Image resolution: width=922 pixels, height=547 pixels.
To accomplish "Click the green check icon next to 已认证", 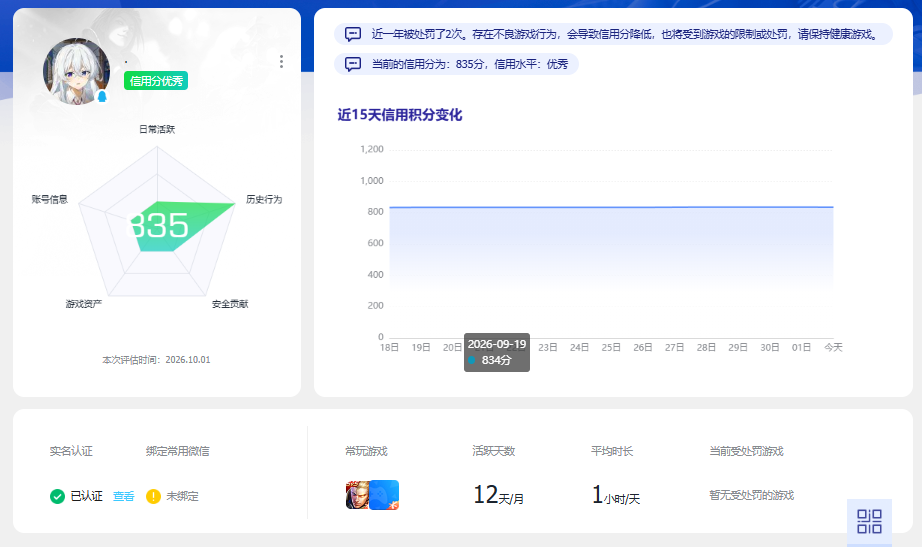I will [x=58, y=496].
